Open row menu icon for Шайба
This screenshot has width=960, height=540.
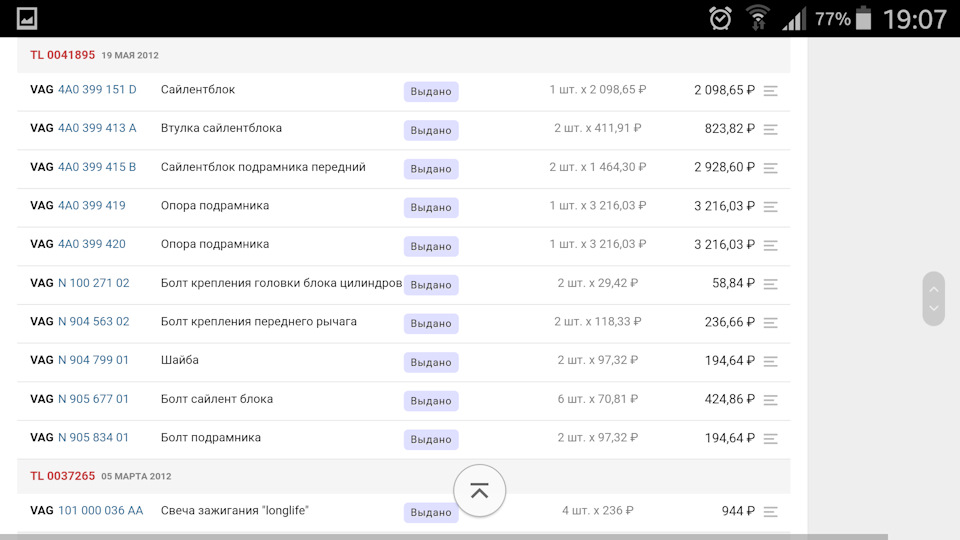coord(770,361)
